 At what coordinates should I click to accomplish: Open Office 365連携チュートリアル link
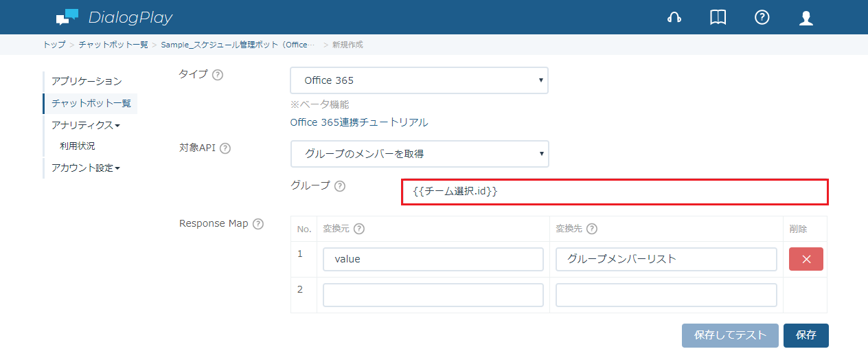359,122
